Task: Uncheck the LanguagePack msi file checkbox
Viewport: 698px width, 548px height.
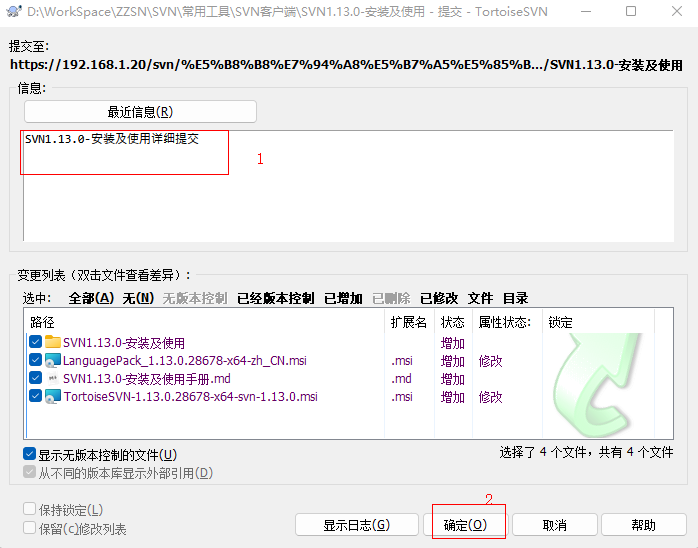Action: pyautogui.click(x=36, y=361)
